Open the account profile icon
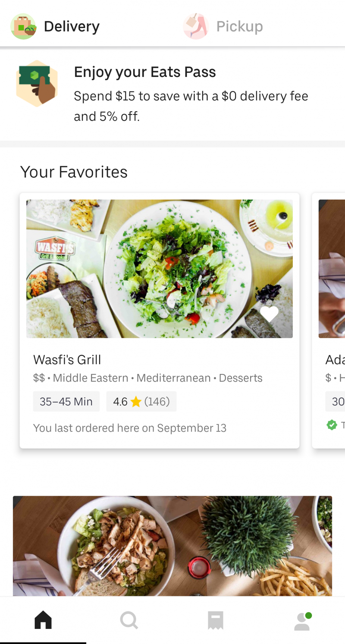Viewport: 345px width, 644px height. 301,621
